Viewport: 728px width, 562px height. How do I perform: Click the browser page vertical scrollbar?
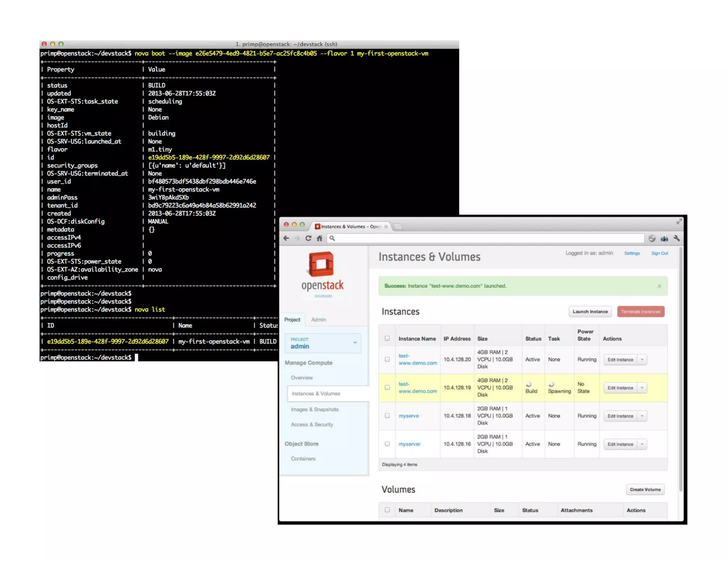click(680, 369)
